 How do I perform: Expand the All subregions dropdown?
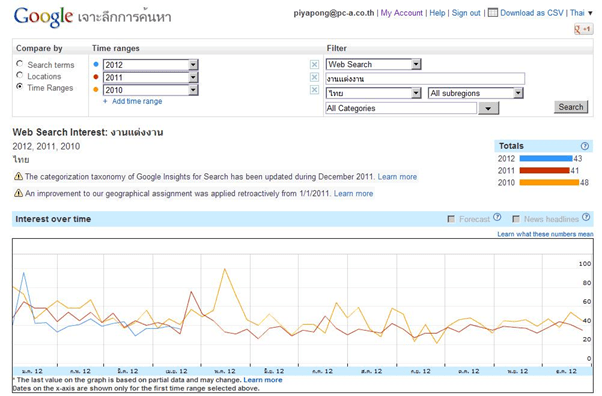pyautogui.click(x=476, y=93)
